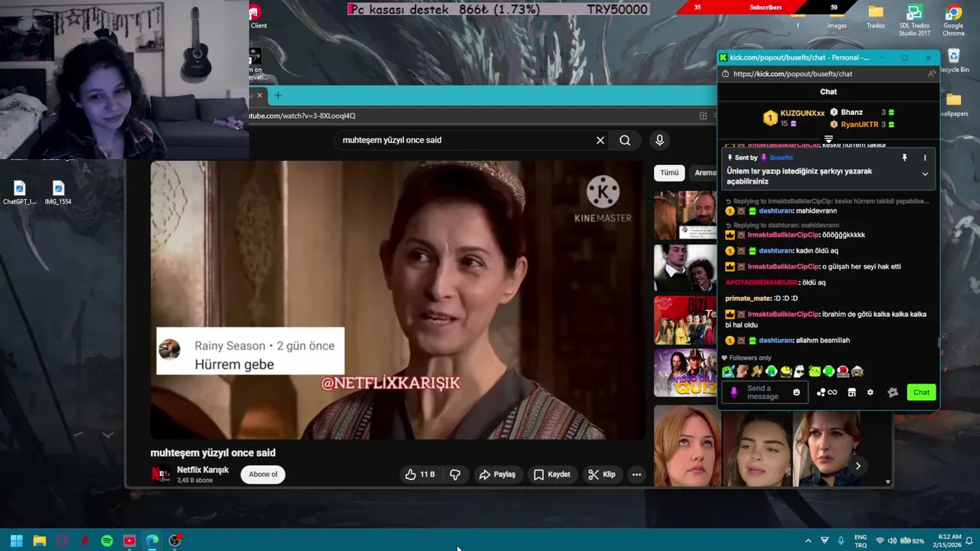Open OBS Studio from the taskbar
Screen dimensions: 980x551
click(175, 541)
